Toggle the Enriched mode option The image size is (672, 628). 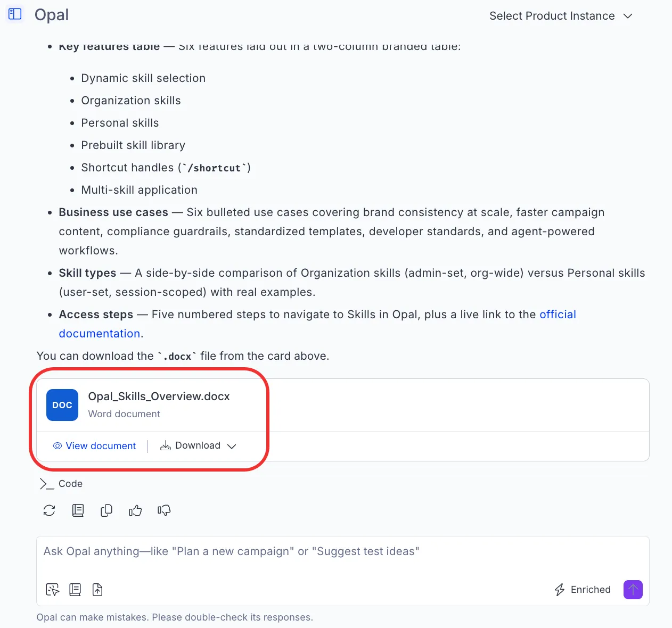[x=583, y=590]
